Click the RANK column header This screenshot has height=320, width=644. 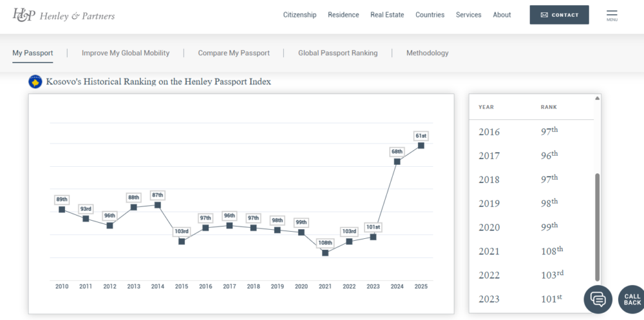549,108
